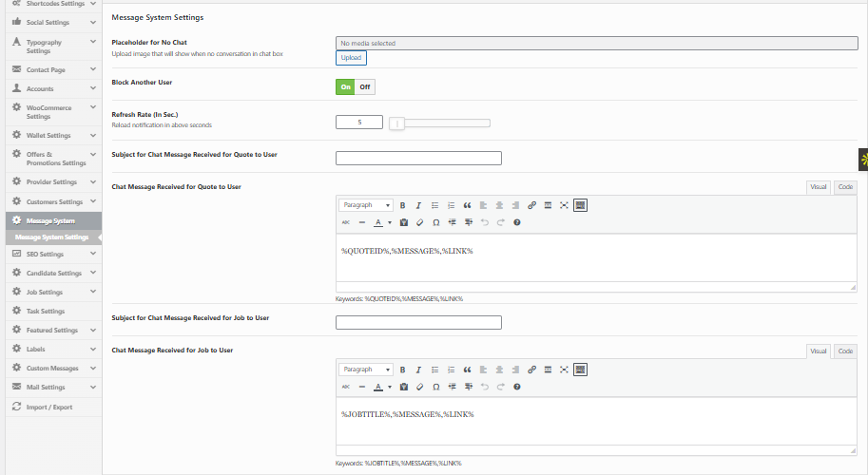Click fullscreen icon in the Job message editor
This screenshot has height=475, width=868.
(x=564, y=370)
